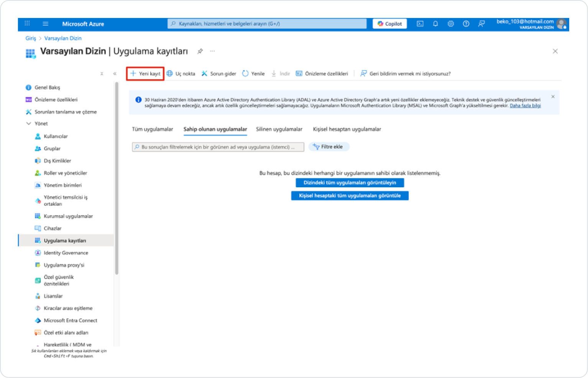Click the Microsoft Azure logo text

[x=83, y=24]
